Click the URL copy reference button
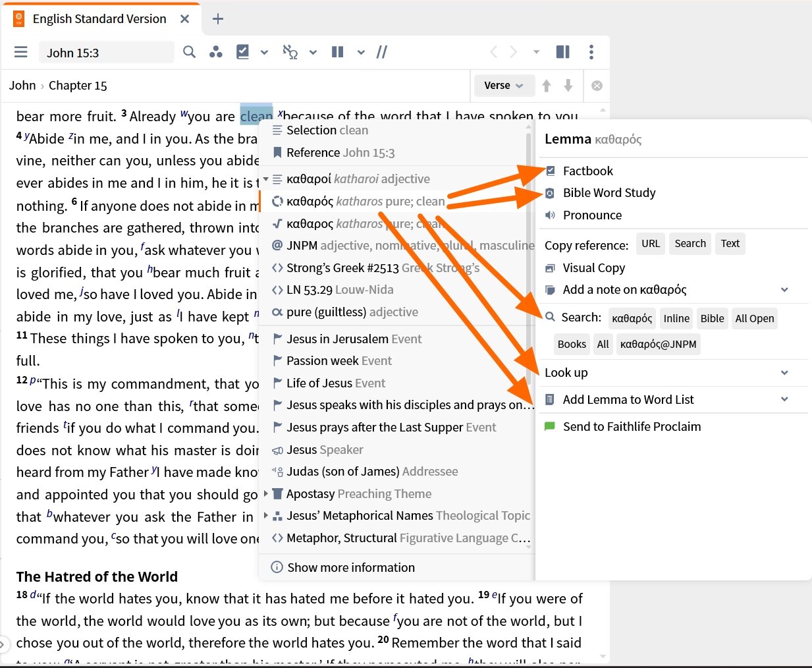The width and height of the screenshot is (812, 668). 651,244
